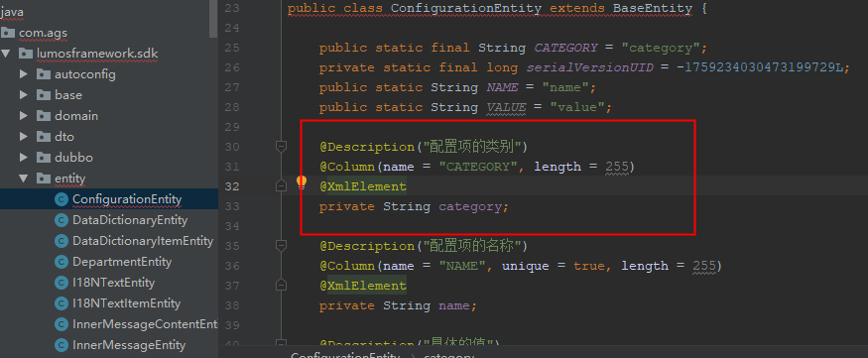Click the yellow lightbulb intention icon

302,182
